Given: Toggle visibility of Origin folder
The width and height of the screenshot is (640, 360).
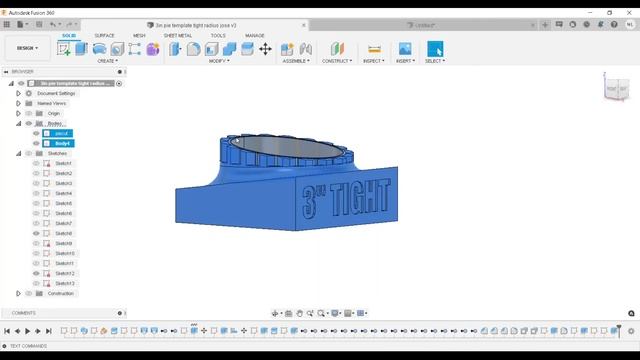Looking at the screenshot, I should (29, 113).
